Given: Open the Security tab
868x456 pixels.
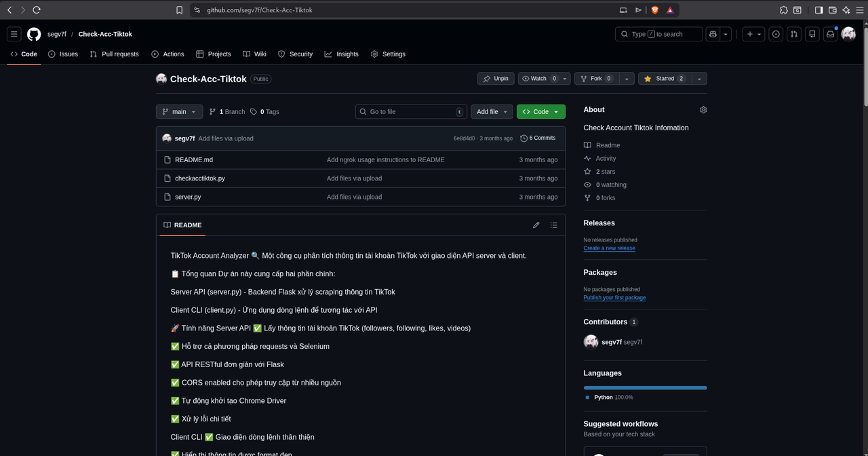Looking at the screenshot, I should coord(295,54).
